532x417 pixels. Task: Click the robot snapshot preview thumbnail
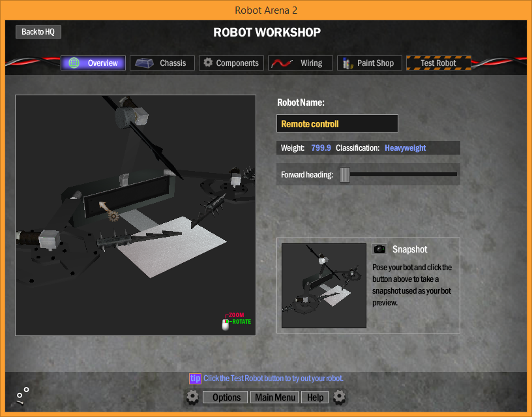click(x=324, y=286)
